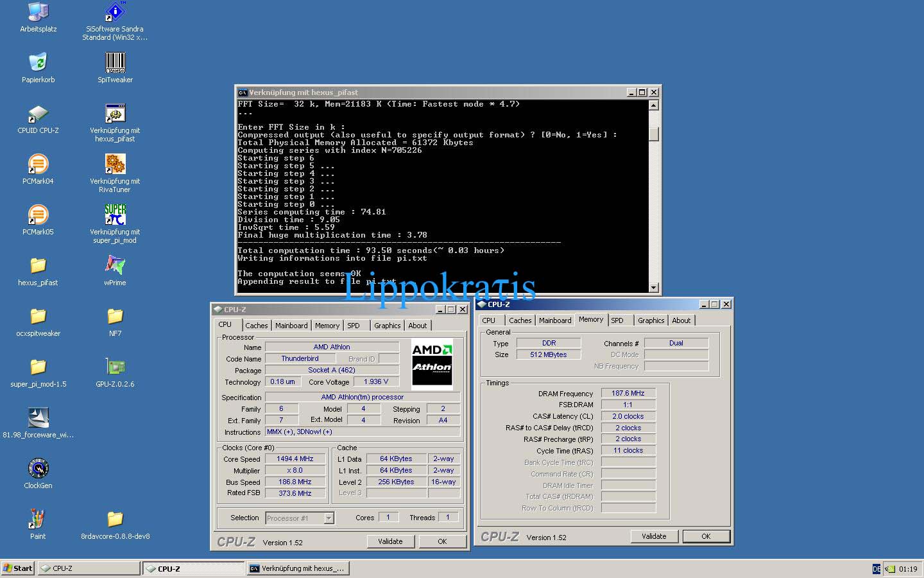Viewport: 924px width, 578px height.
Task: Open About tab in left CPU-Z window
Action: [x=418, y=326]
